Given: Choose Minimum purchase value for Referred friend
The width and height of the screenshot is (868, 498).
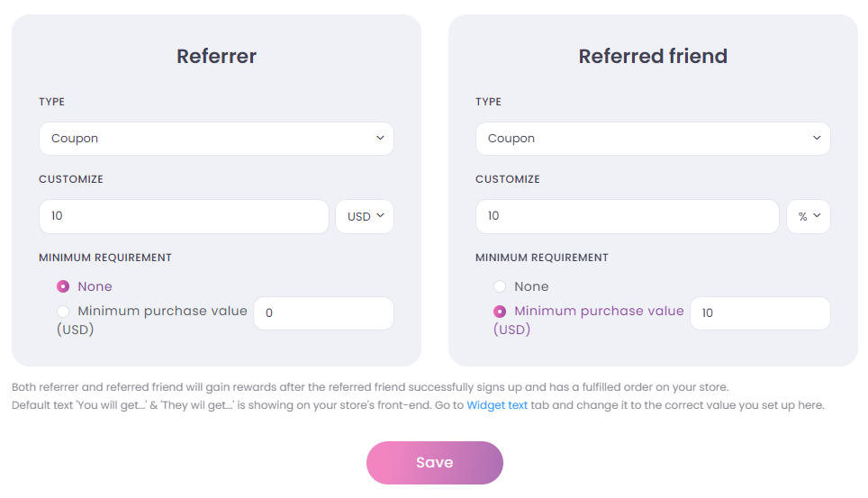Looking at the screenshot, I should click(x=500, y=312).
